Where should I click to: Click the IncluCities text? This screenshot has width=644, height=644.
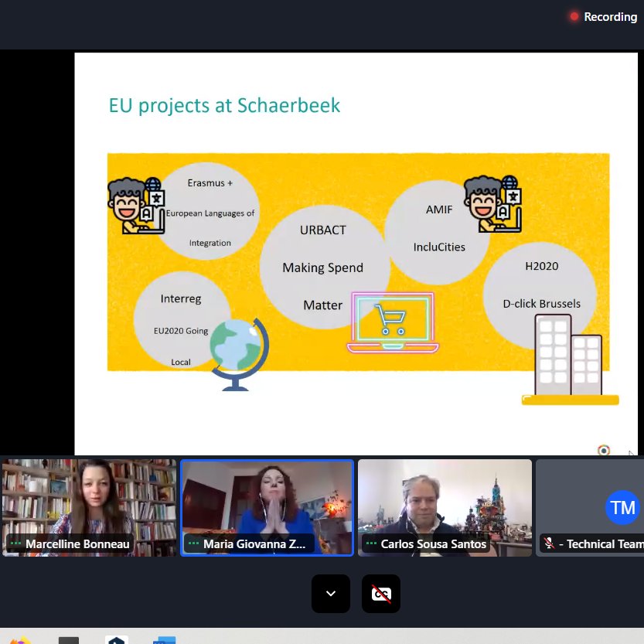pyautogui.click(x=439, y=247)
